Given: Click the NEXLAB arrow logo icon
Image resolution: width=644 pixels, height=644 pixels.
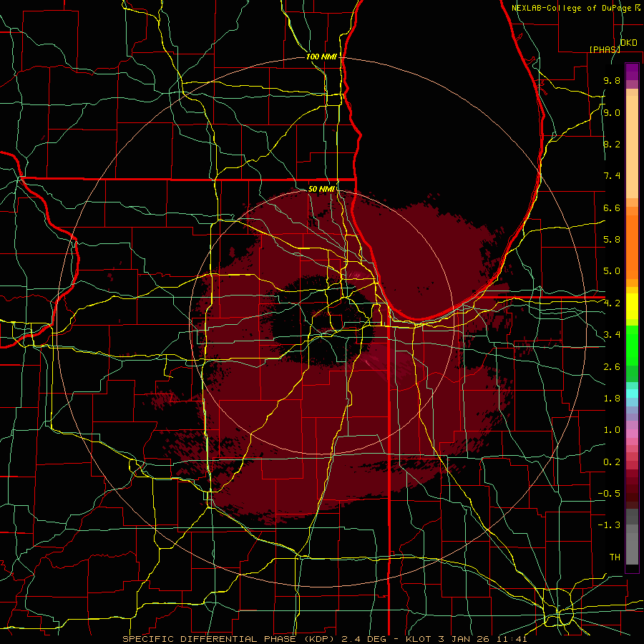Looking at the screenshot, I should click(x=638, y=7).
